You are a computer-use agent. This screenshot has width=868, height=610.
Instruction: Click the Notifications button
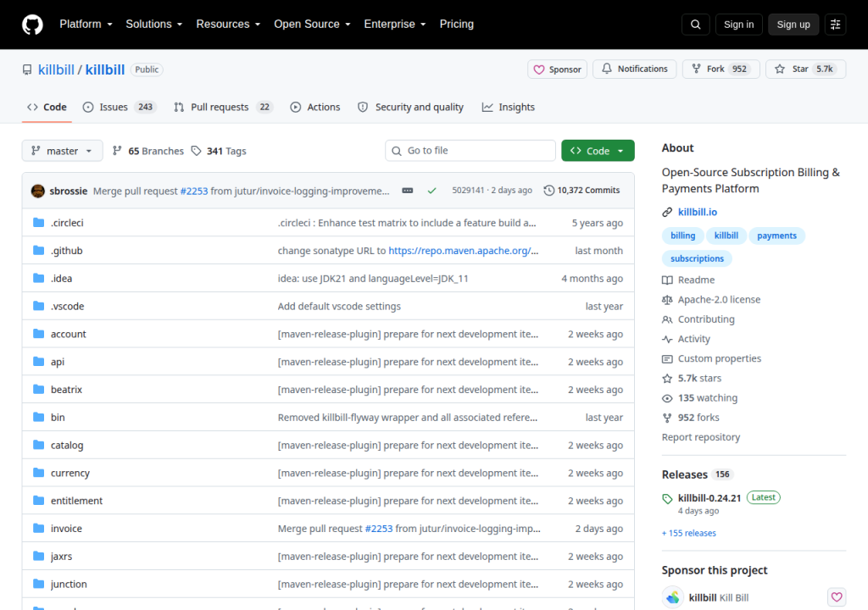(x=634, y=69)
